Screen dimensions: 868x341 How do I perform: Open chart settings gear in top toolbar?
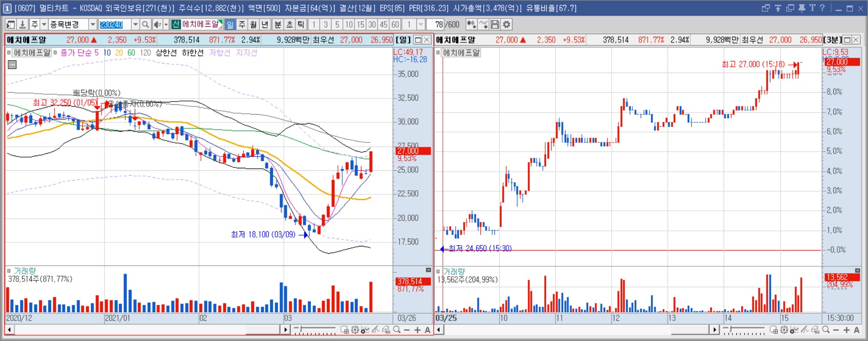tap(507, 24)
